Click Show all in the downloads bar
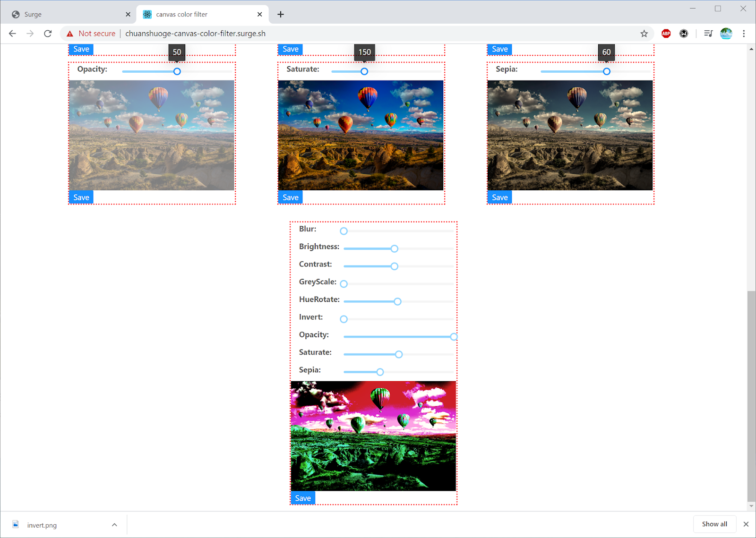 [714, 524]
